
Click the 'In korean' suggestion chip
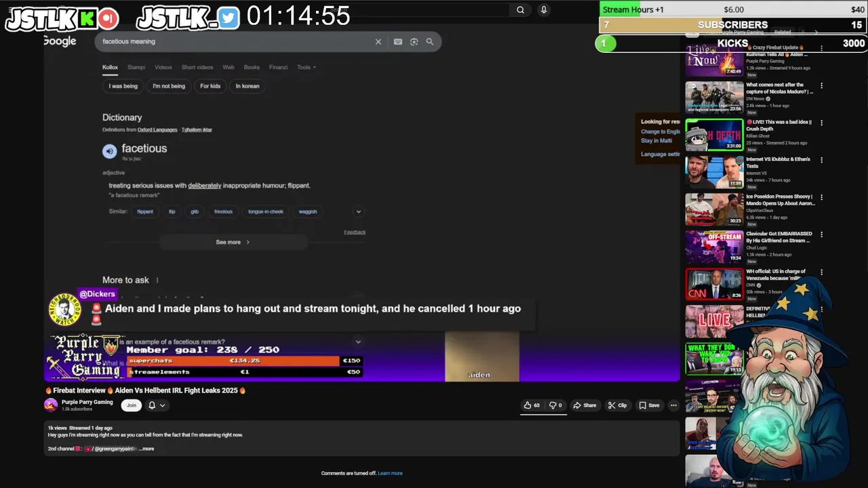pos(248,86)
